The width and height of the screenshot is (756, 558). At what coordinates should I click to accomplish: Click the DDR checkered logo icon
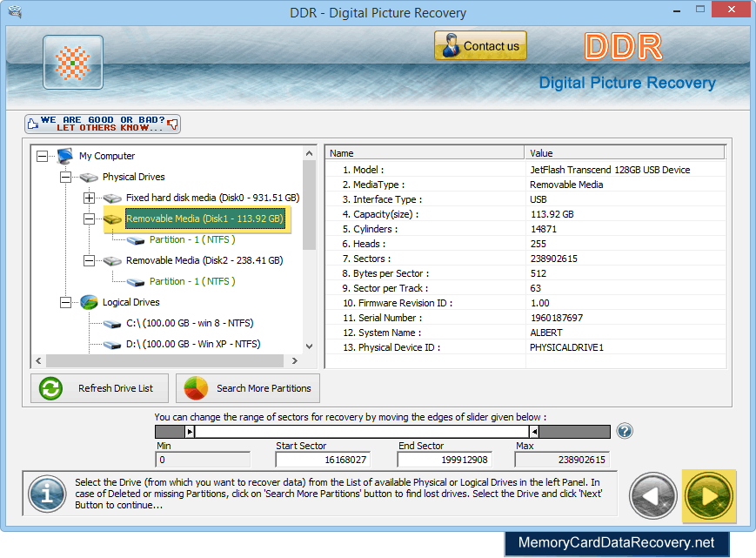point(73,62)
